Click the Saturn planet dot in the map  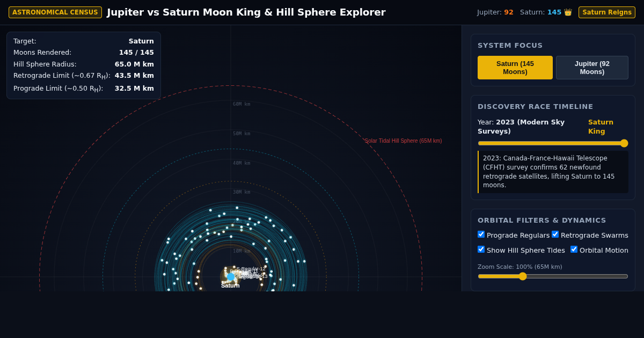[231, 277]
